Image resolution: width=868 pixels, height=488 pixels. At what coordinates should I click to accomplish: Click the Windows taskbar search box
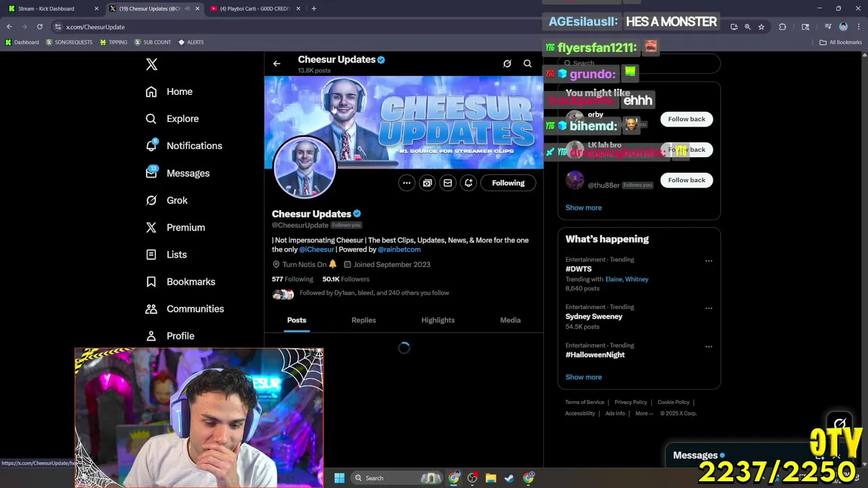(x=397, y=478)
